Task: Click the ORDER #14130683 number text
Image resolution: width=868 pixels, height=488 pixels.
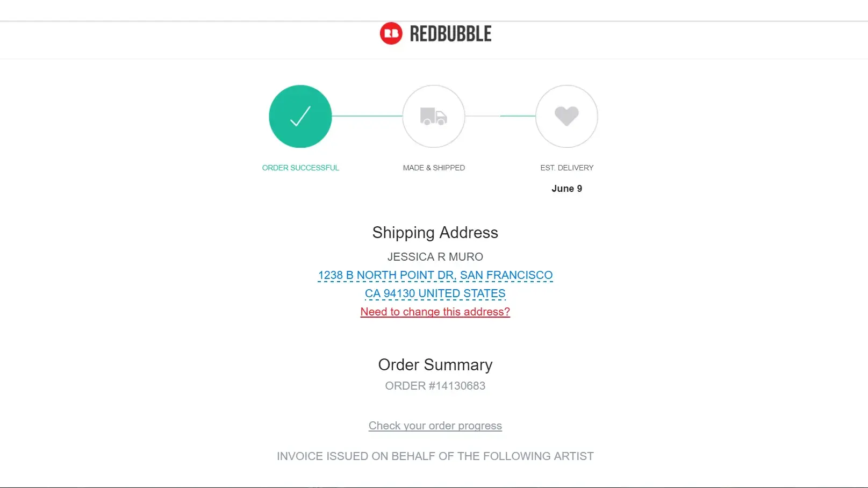Action: (435, 386)
